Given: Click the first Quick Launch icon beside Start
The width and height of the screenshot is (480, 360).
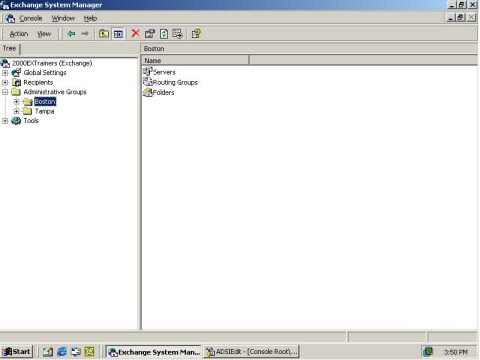Looking at the screenshot, I should pyautogui.click(x=48, y=352).
